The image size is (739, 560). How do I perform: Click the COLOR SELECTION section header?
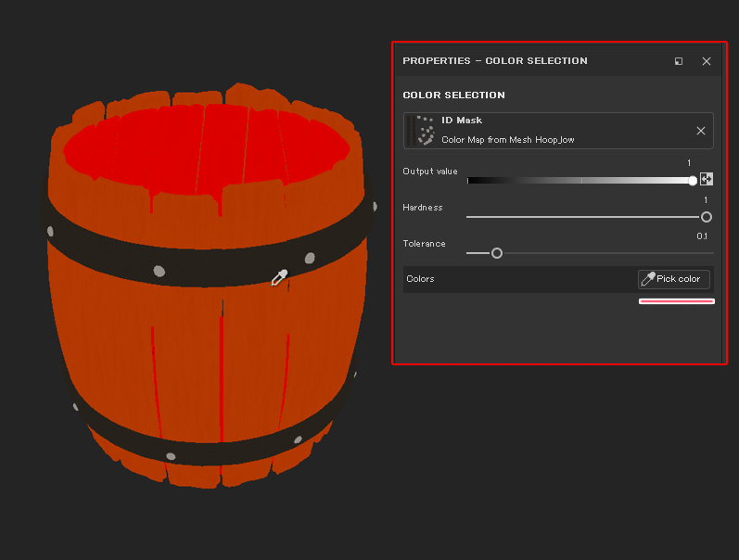(x=453, y=95)
